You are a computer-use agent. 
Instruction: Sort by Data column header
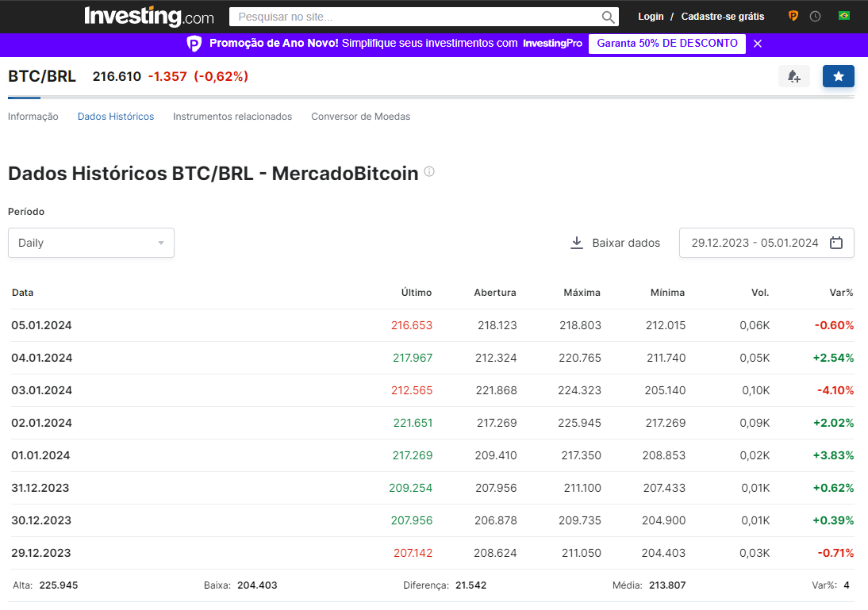[x=23, y=293]
